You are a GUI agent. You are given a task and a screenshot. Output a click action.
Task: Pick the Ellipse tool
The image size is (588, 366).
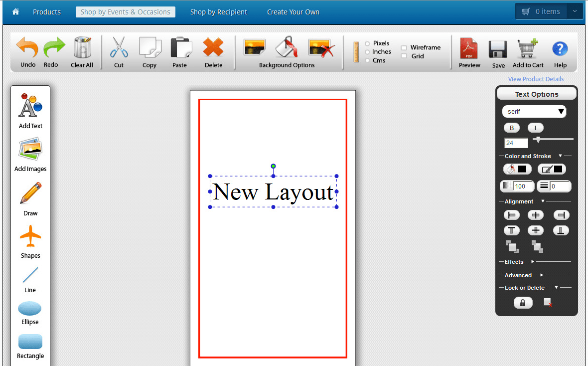coord(30,310)
